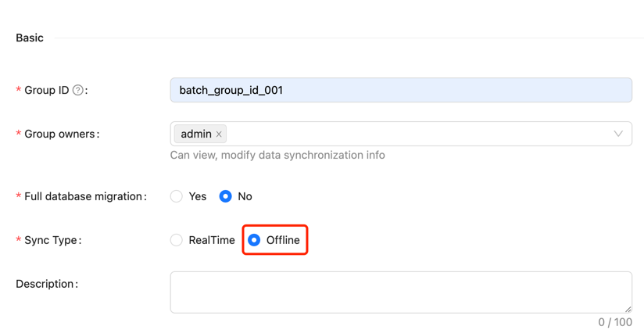This screenshot has height=330, width=644.
Task: Select No for Full database migration
Action: [x=226, y=196]
